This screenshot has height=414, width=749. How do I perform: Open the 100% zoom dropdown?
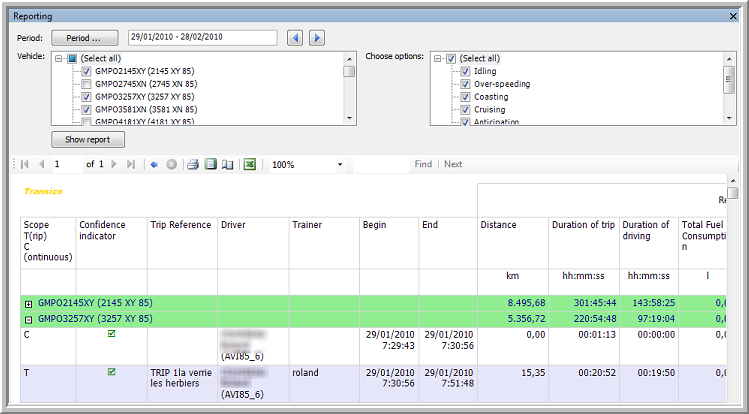click(340, 164)
